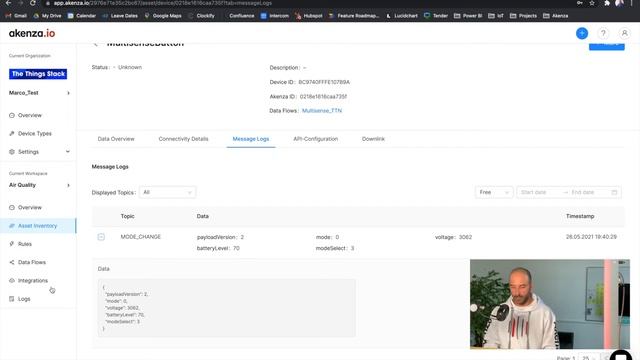Open the Leave Dates bookmark
The height and width of the screenshot is (360, 640).
(x=120, y=16)
